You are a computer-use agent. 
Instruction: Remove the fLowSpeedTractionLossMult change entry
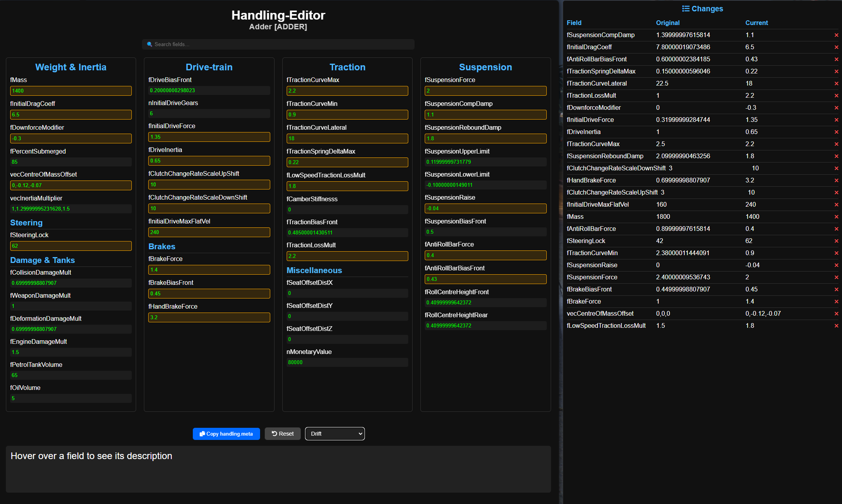tap(836, 325)
